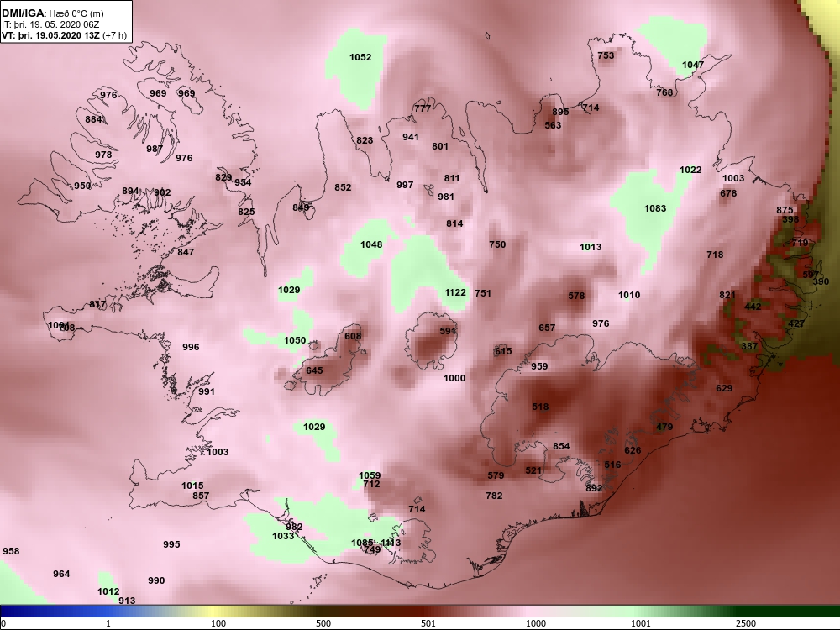Click the 750 height label

coord(497,244)
